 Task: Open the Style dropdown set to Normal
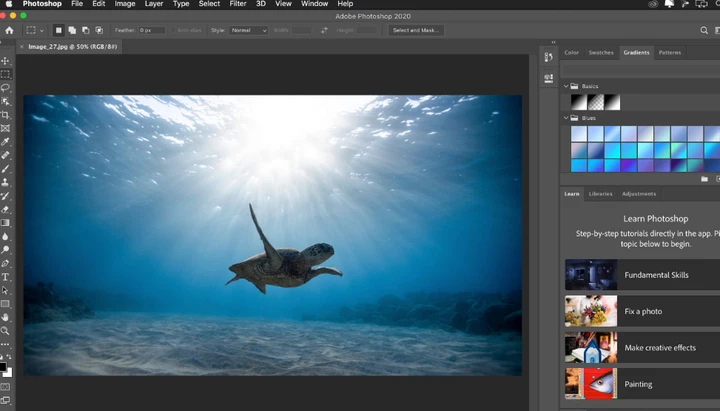(248, 30)
